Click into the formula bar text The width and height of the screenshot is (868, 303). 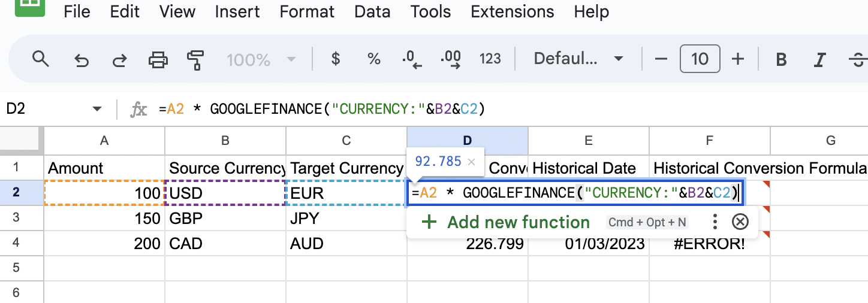pos(321,109)
